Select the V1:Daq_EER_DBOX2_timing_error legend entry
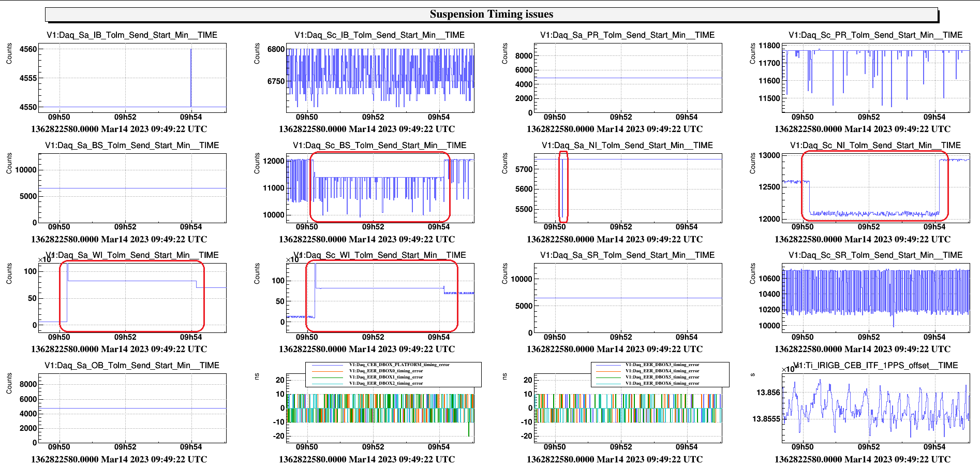Viewport: 980px width, 465px height. point(385,383)
